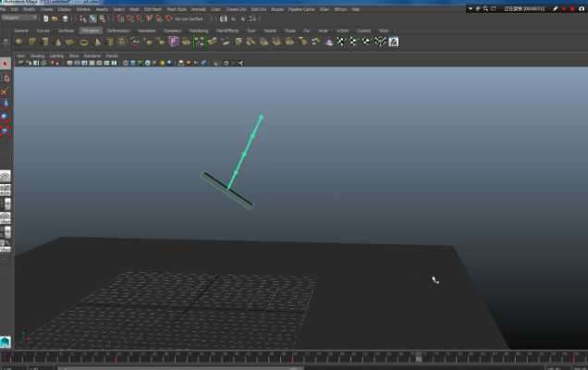
Task: Open the viewport Shading dropdown menu
Action: 36,55
